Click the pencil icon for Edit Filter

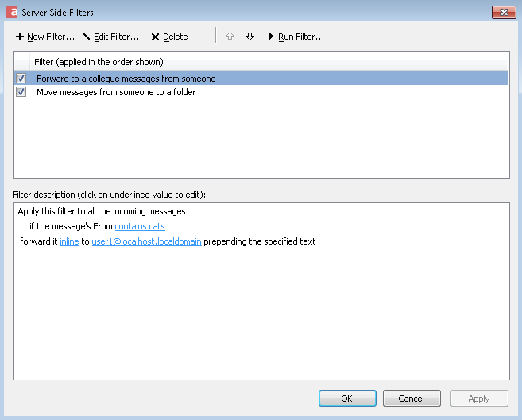(x=87, y=36)
